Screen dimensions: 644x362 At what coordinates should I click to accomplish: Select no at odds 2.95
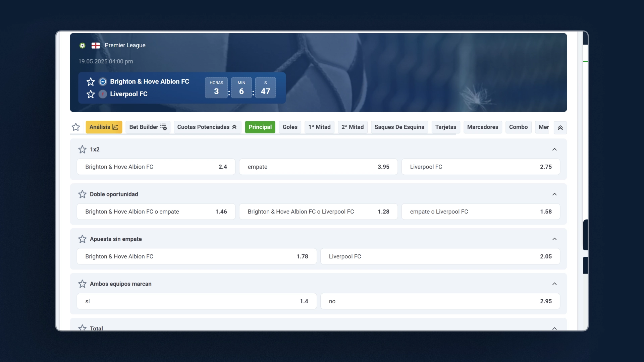click(440, 301)
